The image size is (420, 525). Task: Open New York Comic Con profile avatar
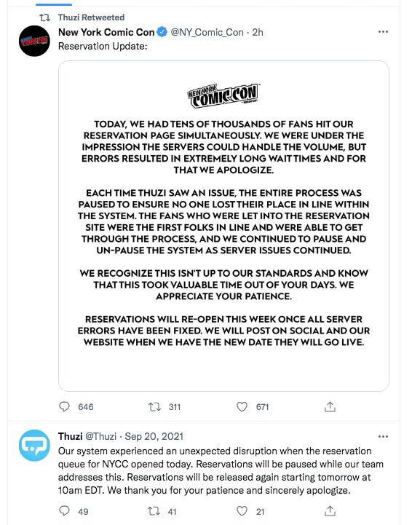click(34, 41)
